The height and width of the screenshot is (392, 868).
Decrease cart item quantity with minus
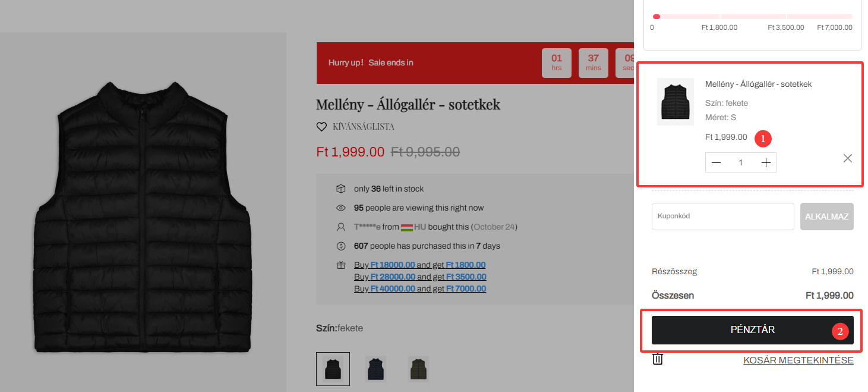point(717,163)
